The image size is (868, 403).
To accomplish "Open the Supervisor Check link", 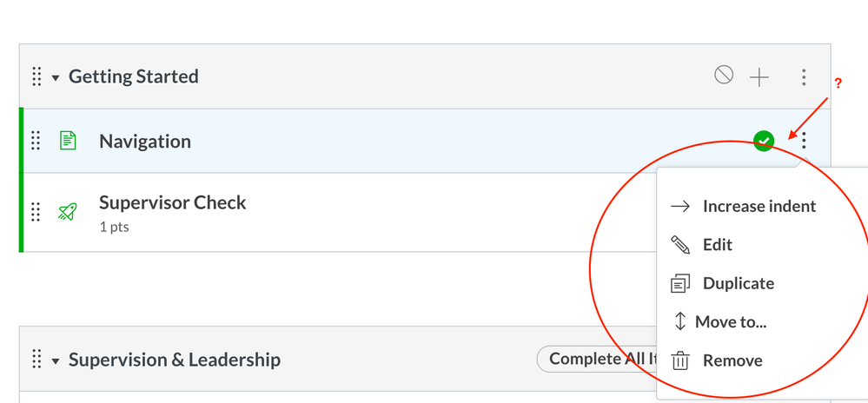I will point(173,203).
